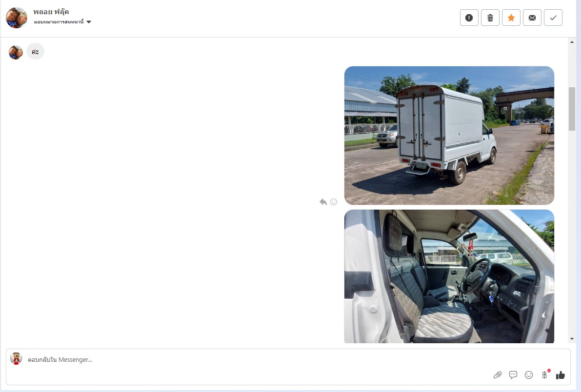Mark conversation as spam with exclamation icon
The image size is (581, 392).
(469, 18)
